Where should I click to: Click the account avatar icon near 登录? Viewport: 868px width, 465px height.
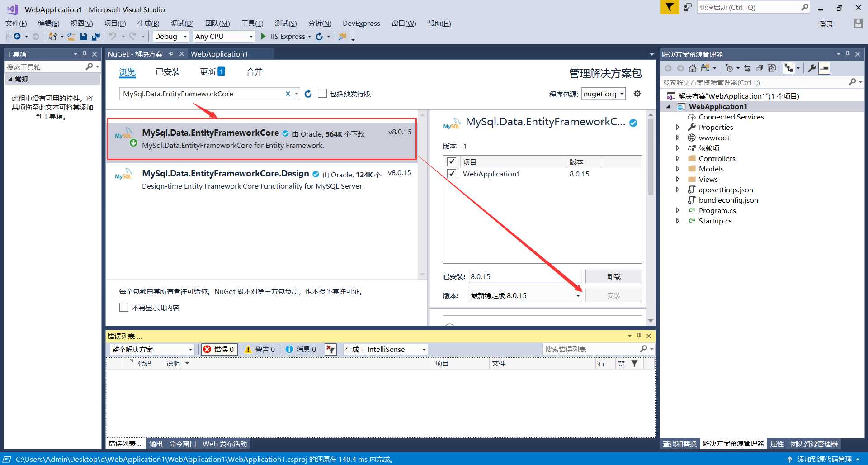coord(858,24)
